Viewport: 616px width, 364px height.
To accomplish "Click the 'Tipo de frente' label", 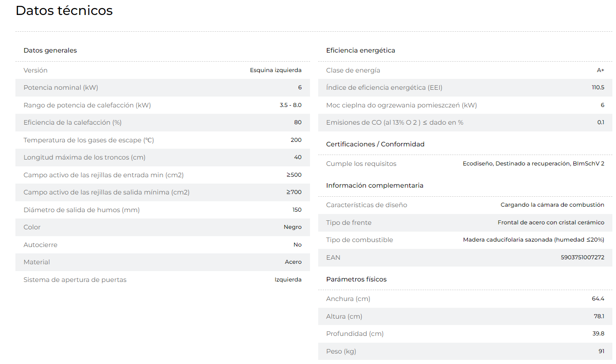I will point(349,223).
